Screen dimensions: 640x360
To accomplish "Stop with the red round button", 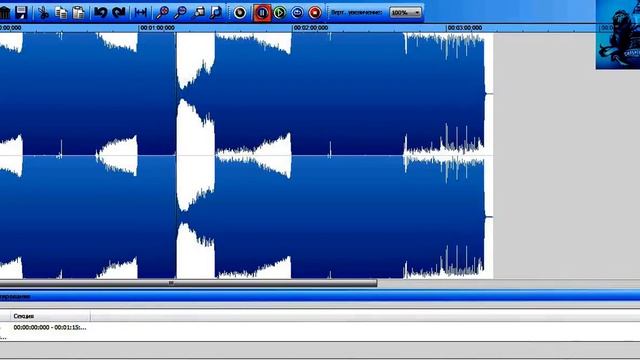I will 315,13.
